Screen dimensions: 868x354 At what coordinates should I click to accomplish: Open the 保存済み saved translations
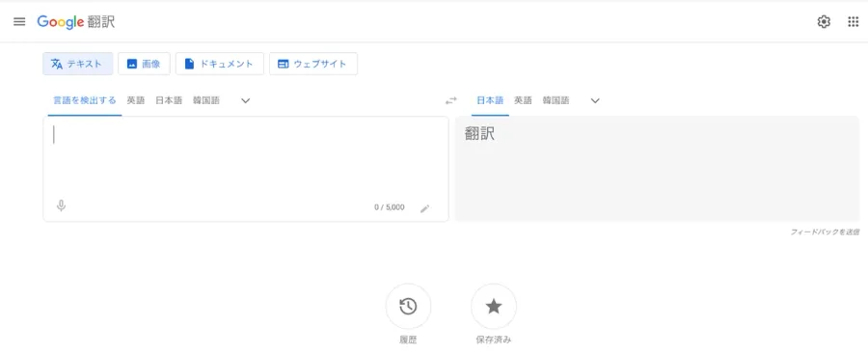click(x=493, y=307)
